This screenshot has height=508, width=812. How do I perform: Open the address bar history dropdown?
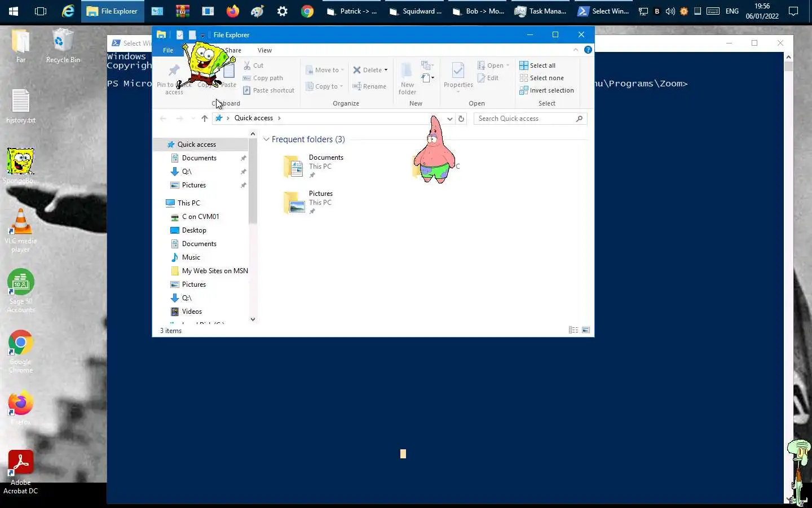[449, 119]
